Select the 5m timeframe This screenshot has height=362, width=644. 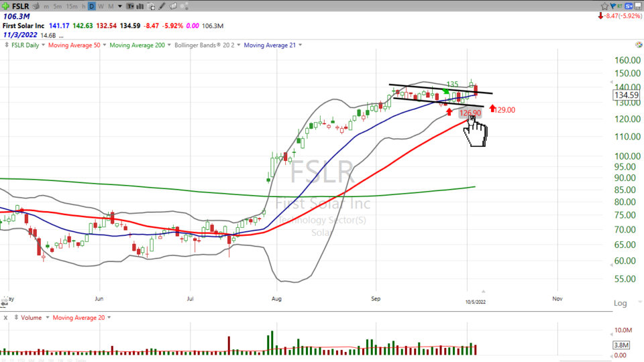[x=58, y=6]
